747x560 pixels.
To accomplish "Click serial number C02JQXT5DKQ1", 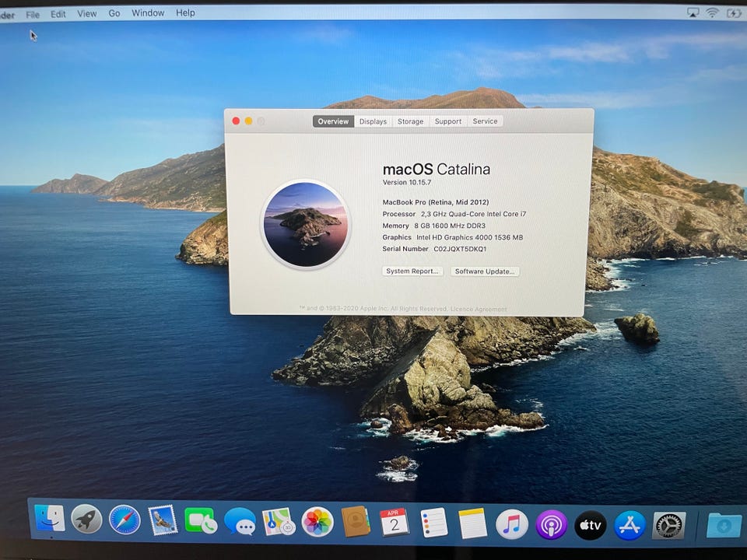I will (460, 249).
